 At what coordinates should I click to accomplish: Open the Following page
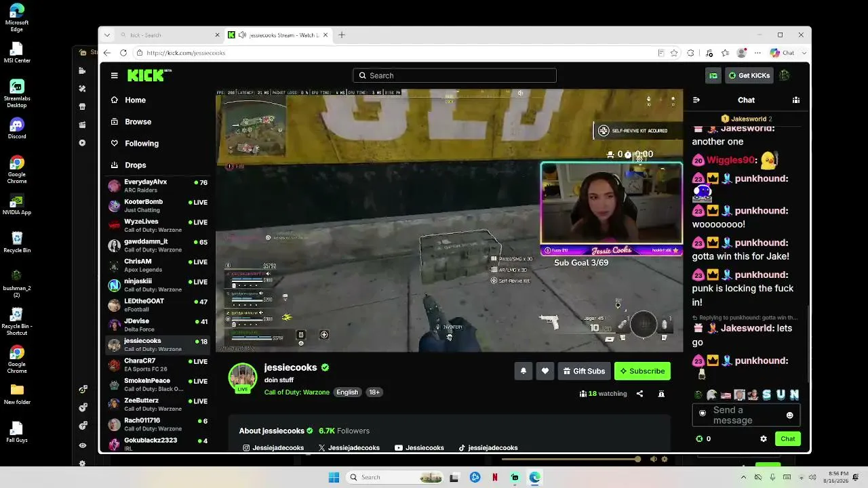[157, 143]
